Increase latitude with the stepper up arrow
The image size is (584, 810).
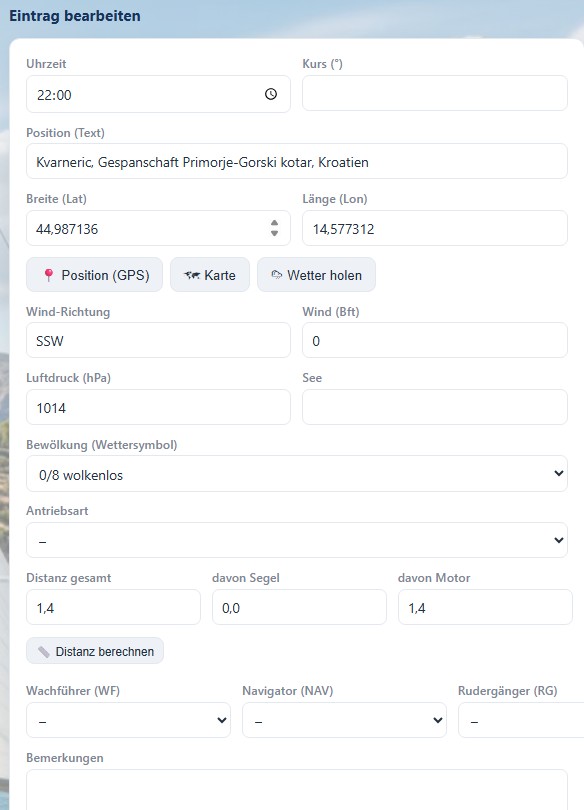pos(274,223)
